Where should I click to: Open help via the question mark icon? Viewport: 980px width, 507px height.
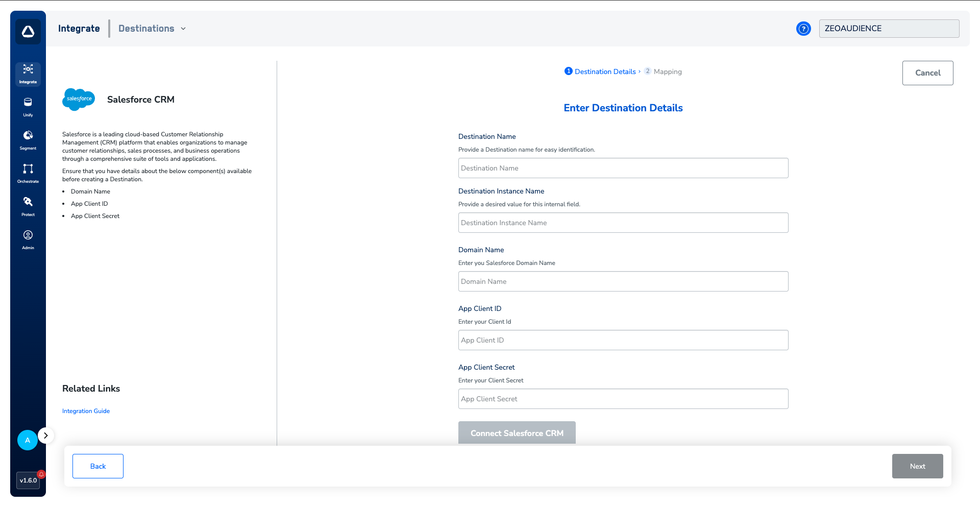point(803,29)
